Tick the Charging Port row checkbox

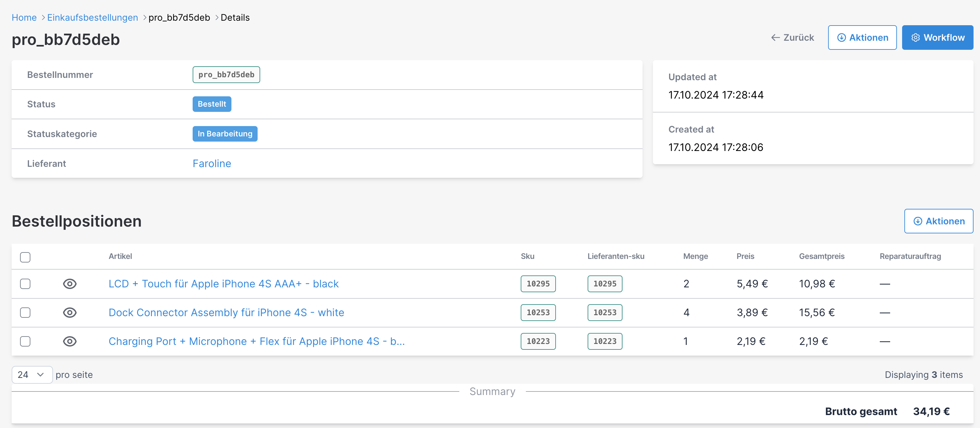click(x=25, y=341)
